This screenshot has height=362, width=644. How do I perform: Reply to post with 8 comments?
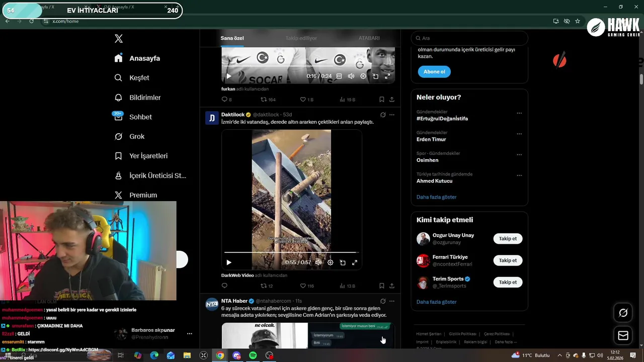(226, 100)
